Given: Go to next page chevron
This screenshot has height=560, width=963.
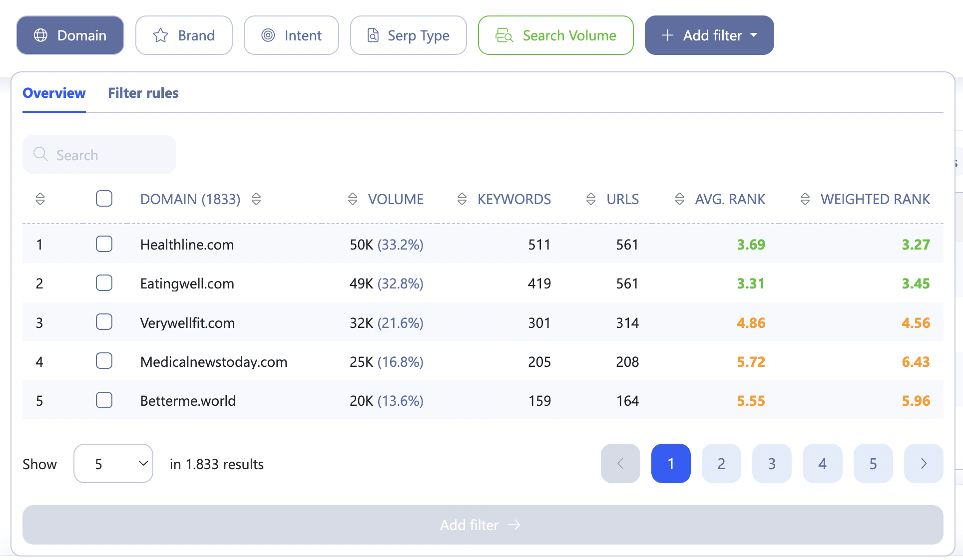Looking at the screenshot, I should point(923,463).
